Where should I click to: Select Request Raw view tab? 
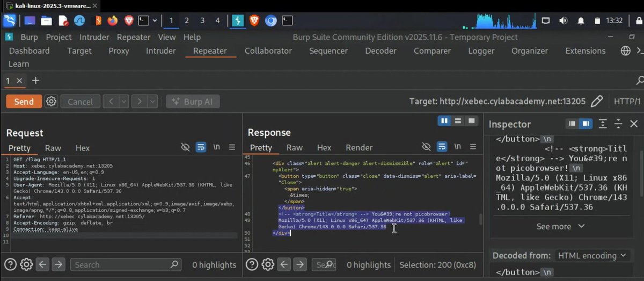click(x=53, y=148)
